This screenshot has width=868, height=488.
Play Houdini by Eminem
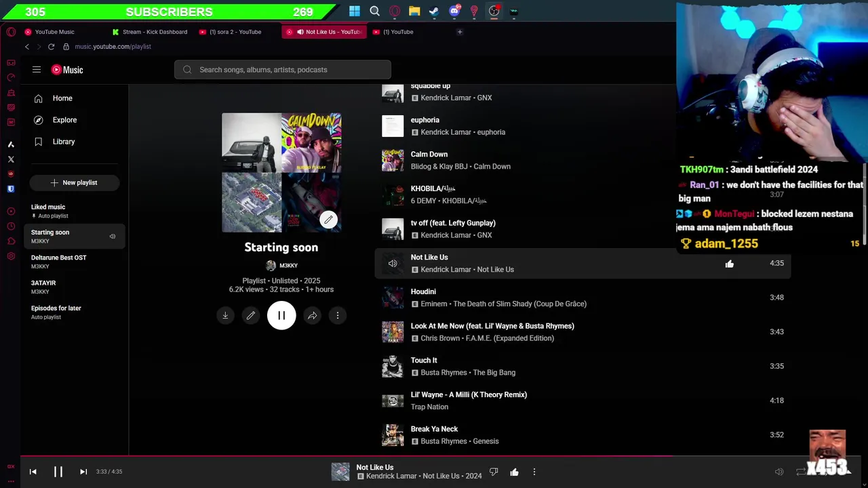click(x=423, y=291)
